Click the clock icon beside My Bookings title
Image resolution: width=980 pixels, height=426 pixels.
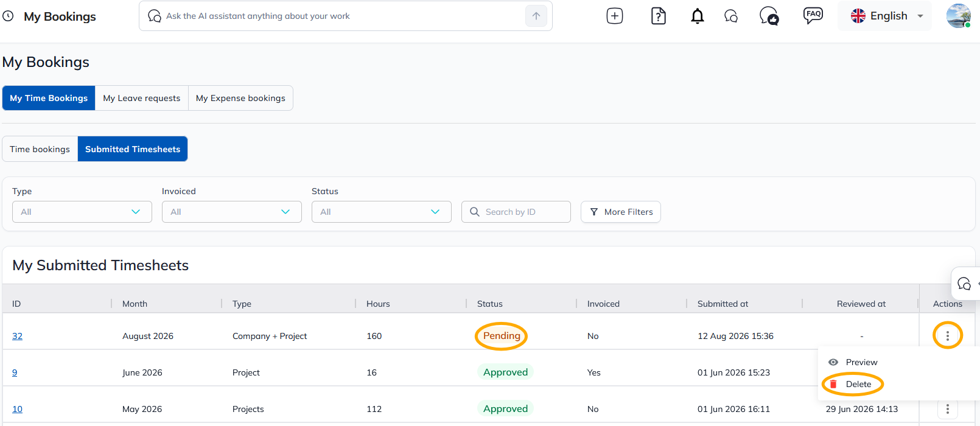click(8, 16)
